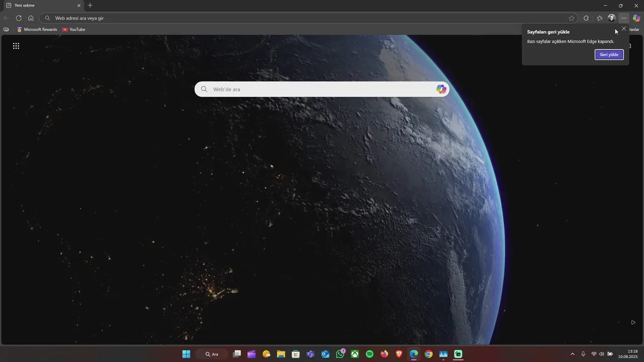Add this page to favorites with star
Screen dimensions: 644x362
[x=572, y=18]
